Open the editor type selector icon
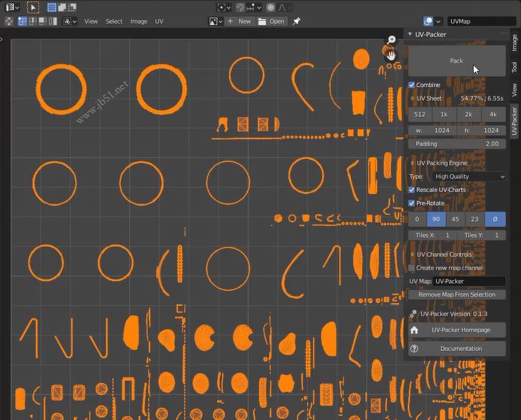 (x=12, y=7)
